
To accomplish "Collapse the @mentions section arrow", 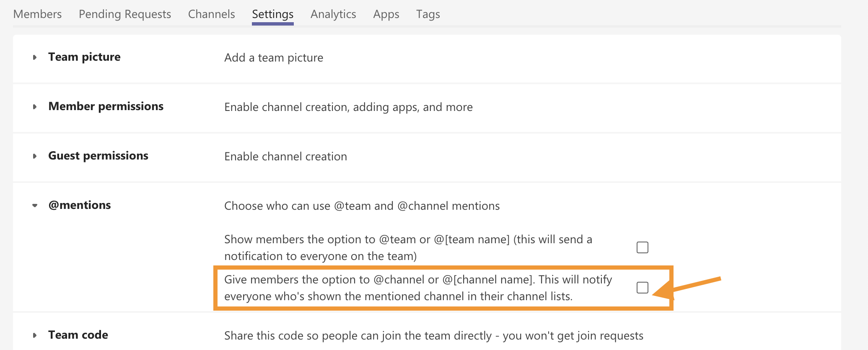I will 35,206.
